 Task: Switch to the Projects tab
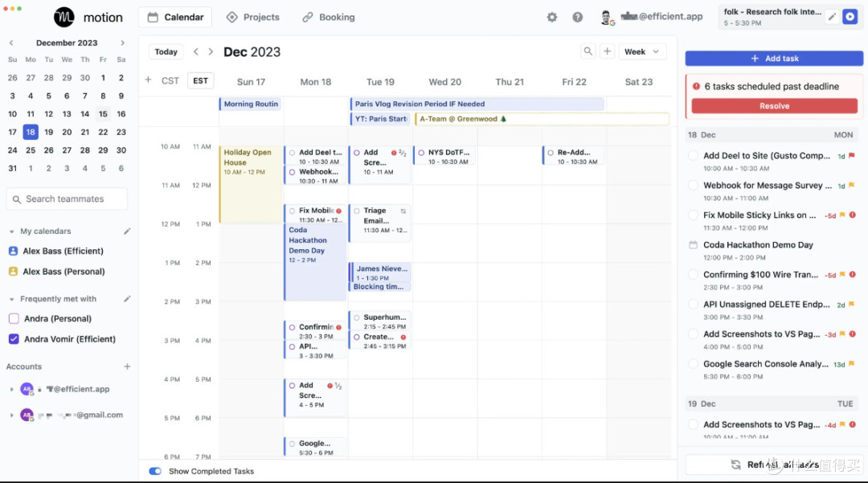click(x=253, y=17)
